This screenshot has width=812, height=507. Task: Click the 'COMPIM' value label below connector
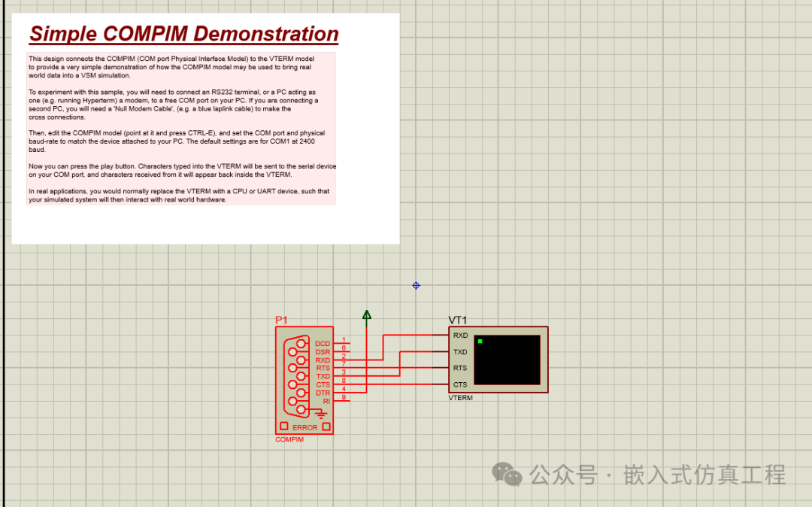pyautogui.click(x=289, y=439)
